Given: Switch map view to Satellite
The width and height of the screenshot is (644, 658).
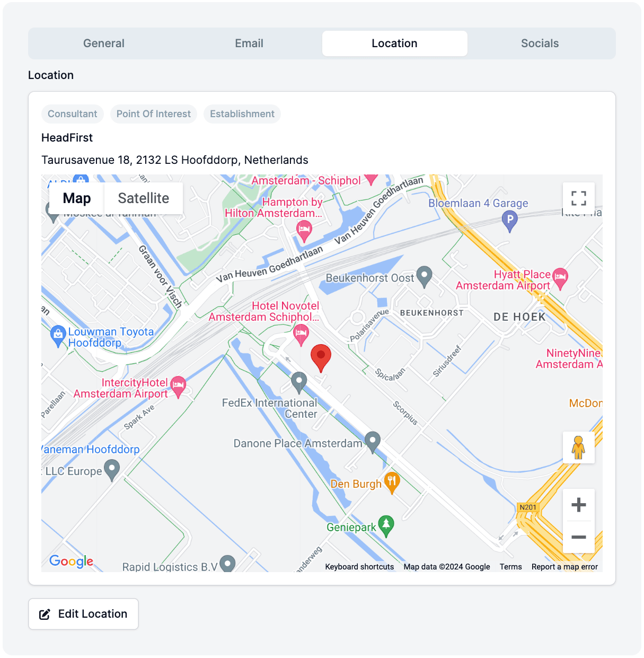Looking at the screenshot, I should (144, 198).
